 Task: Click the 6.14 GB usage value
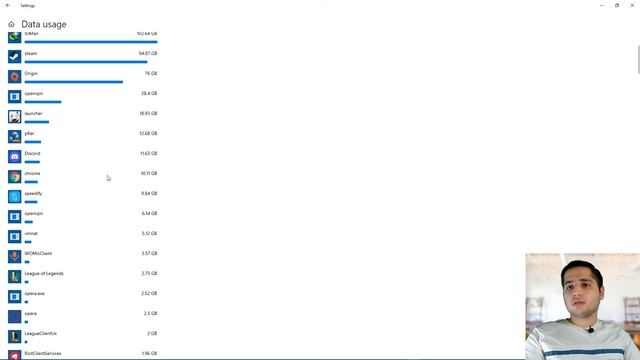[x=149, y=213]
